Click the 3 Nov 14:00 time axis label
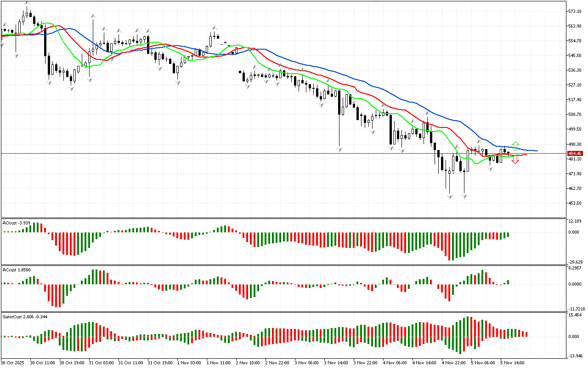 [x=336, y=362]
